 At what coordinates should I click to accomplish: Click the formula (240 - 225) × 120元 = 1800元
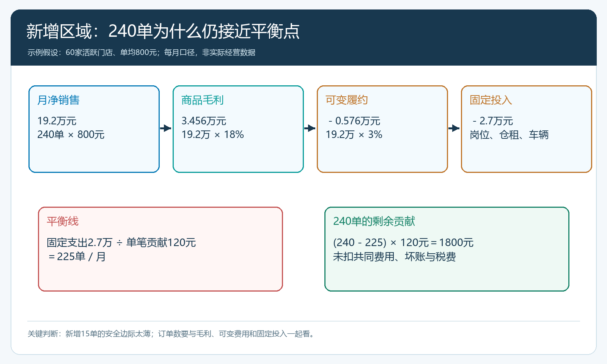click(x=403, y=242)
